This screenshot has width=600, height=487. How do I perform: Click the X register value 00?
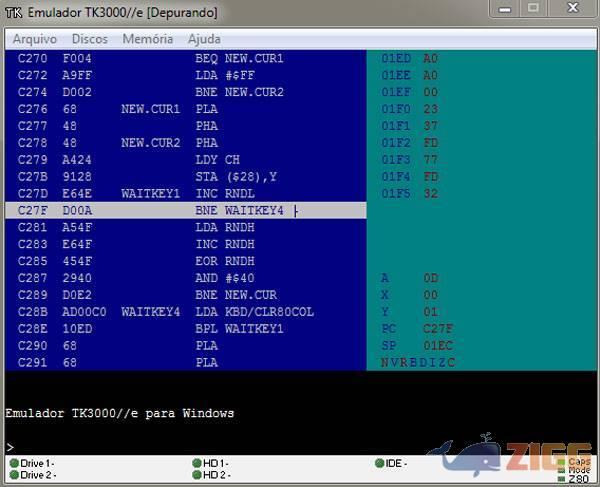click(x=430, y=295)
